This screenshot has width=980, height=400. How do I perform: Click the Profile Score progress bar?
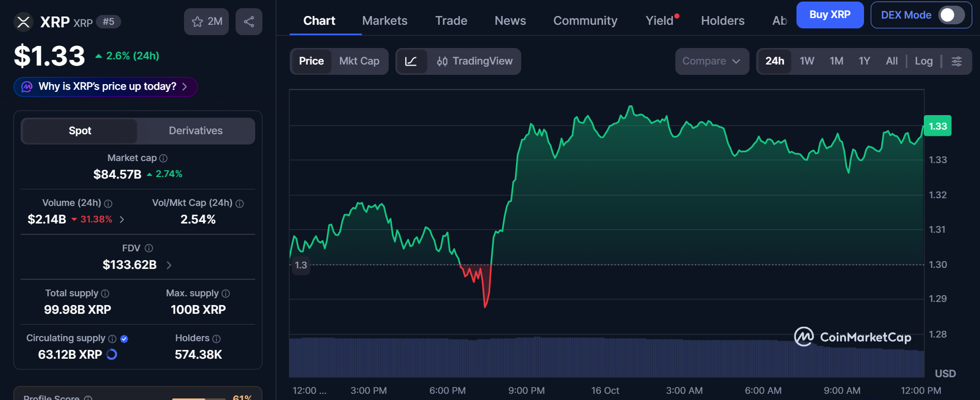click(x=199, y=398)
